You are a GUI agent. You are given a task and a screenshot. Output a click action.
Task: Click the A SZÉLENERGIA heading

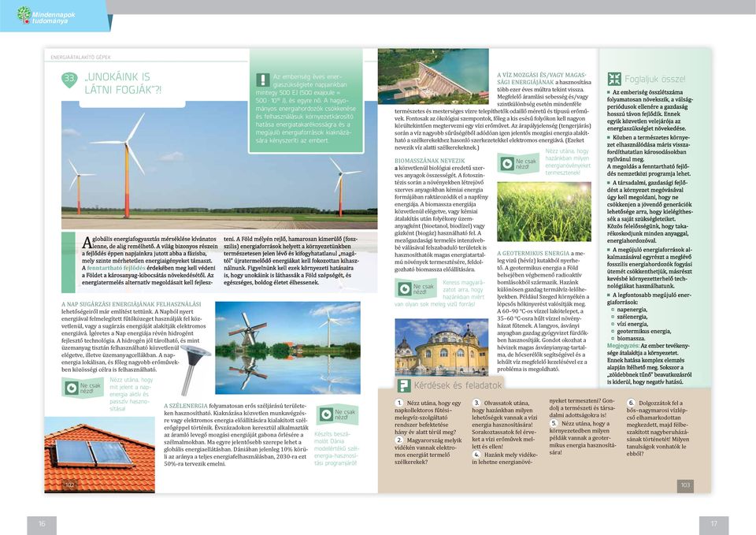point(186,406)
